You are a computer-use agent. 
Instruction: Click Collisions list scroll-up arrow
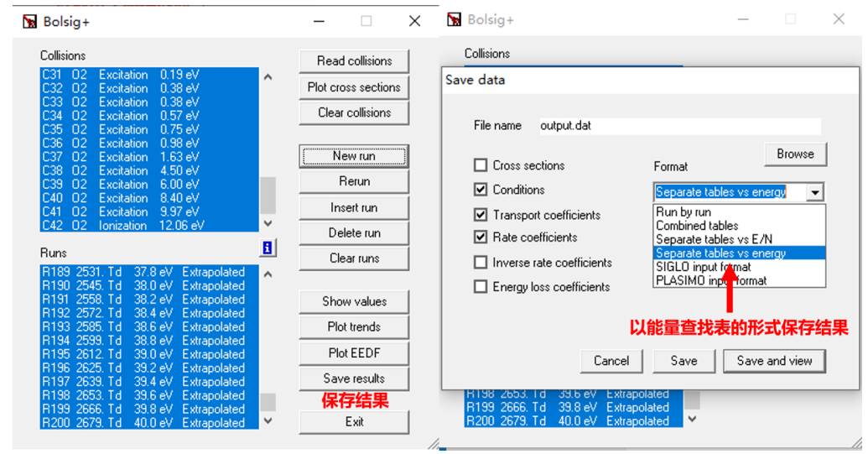point(268,77)
